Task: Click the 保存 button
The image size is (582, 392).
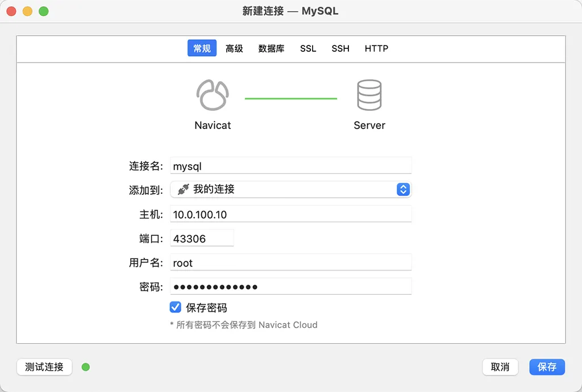Action: coord(547,367)
